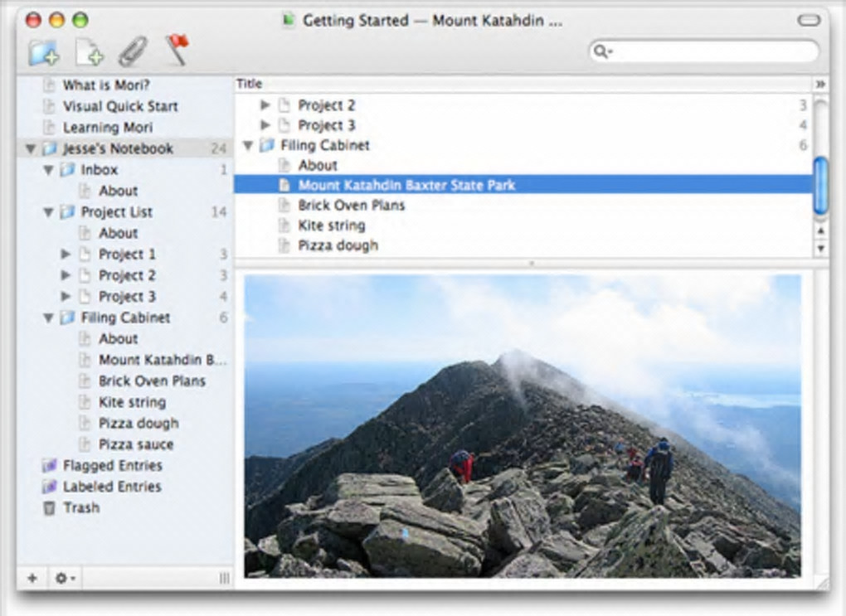Screen dimensions: 846x616
Task: Click the Brick Oven Plans entry icon in list
Action: point(284,205)
